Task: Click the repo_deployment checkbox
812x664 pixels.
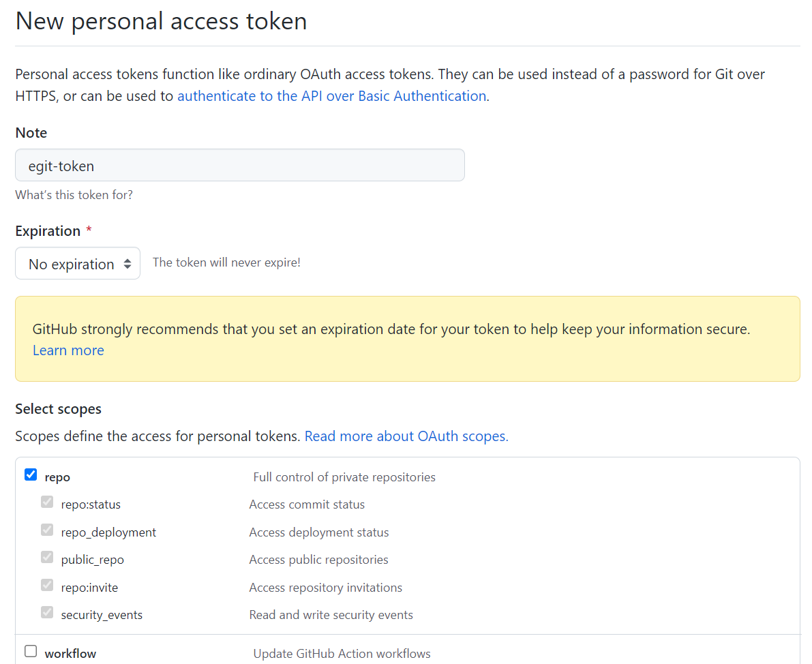Action: [47, 530]
